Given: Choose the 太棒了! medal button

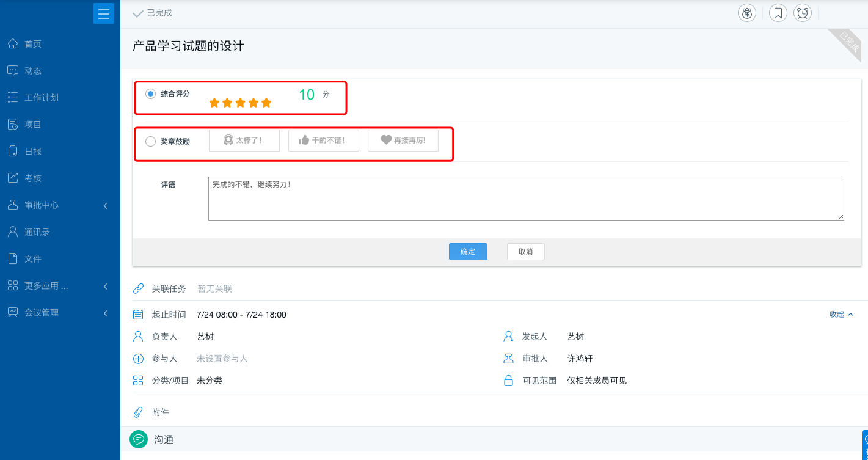Looking at the screenshot, I should (244, 140).
